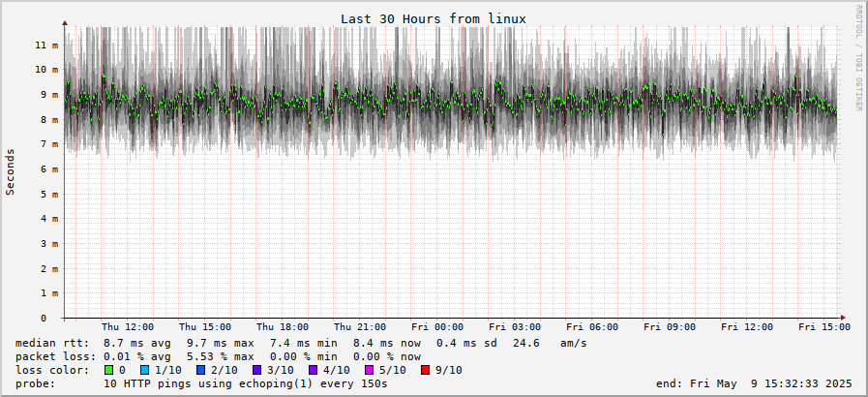Click the '2 m' y-axis value

pos(49,268)
